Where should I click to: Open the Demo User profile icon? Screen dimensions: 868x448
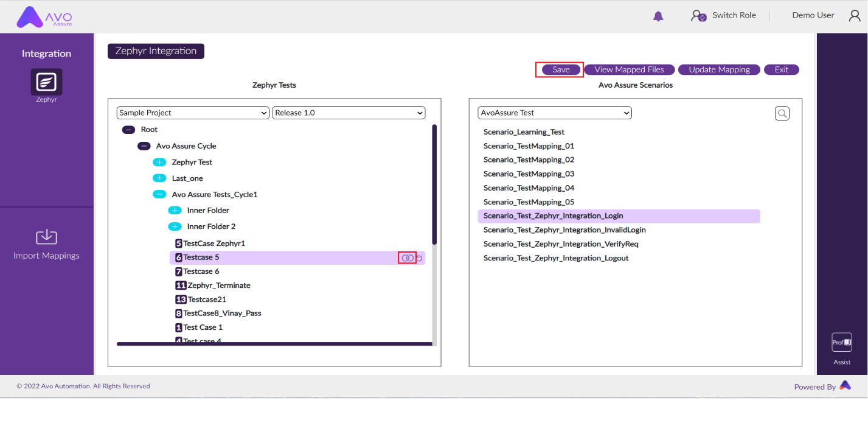(855, 16)
